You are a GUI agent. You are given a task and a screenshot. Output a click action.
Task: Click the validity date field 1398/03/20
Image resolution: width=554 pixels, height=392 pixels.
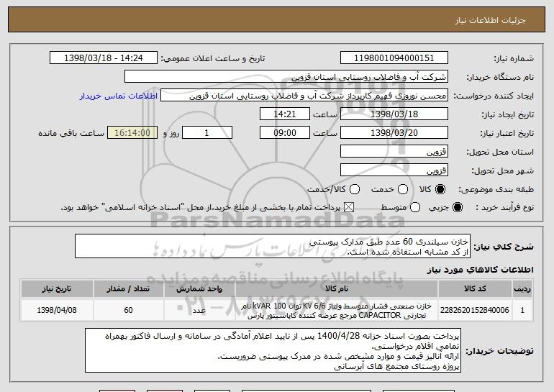click(x=394, y=133)
